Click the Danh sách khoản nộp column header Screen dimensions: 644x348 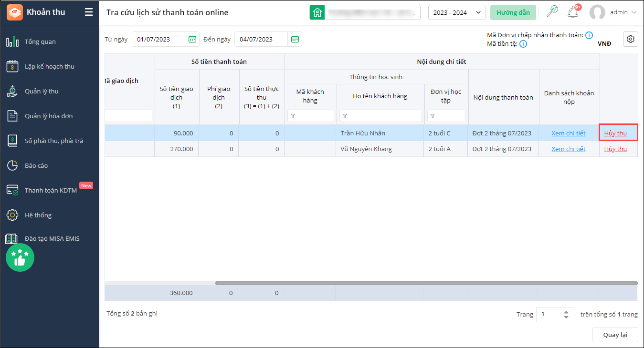(x=569, y=97)
